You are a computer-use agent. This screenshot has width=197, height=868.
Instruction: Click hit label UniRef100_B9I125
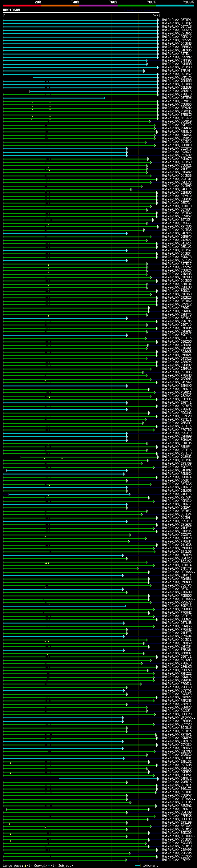177,260
